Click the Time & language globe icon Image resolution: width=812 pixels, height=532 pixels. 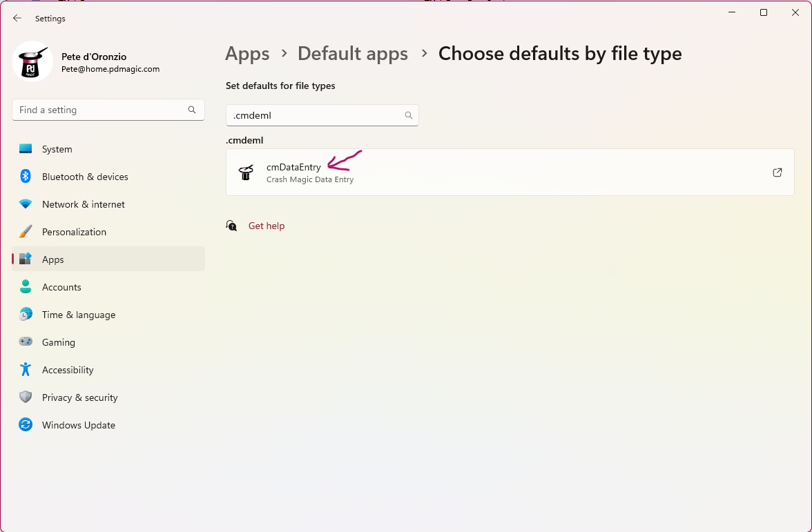click(26, 314)
